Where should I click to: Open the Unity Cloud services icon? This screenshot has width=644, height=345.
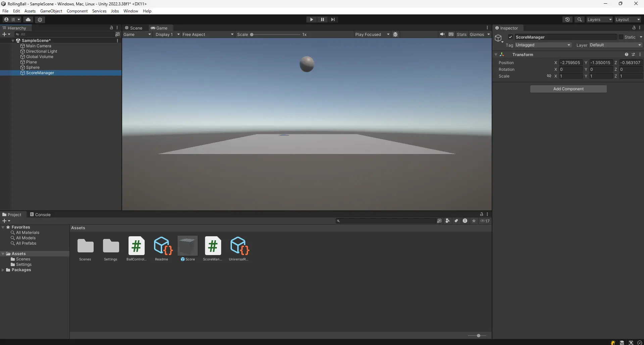coord(28,19)
